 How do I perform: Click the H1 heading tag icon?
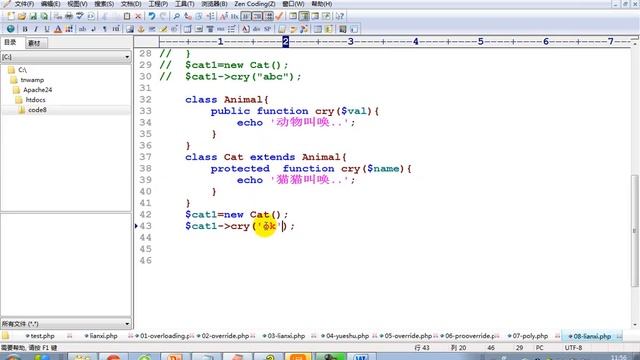tap(116, 29)
